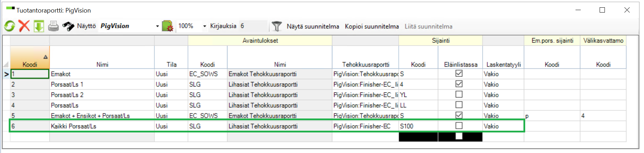Click the Em.pors. sijainti group header
This screenshot has height=153, width=644.
pyautogui.click(x=552, y=40)
